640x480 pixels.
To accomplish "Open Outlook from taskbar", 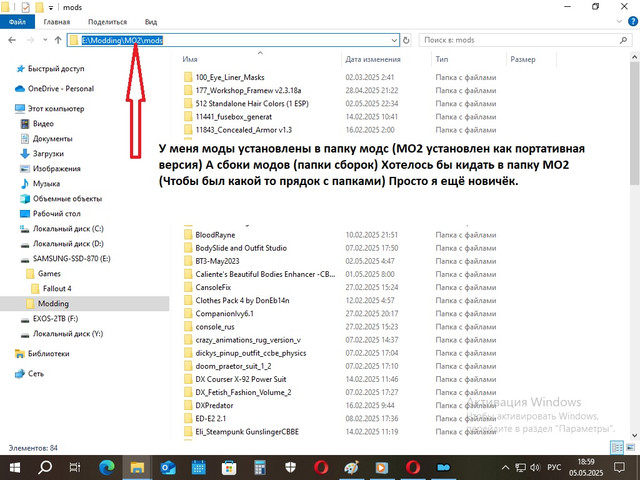I will (x=168, y=468).
